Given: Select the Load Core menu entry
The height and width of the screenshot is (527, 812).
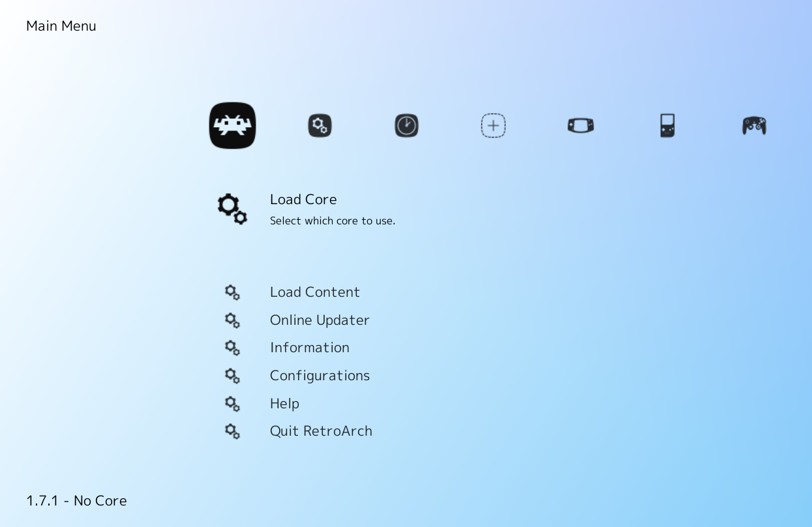Looking at the screenshot, I should (x=303, y=200).
